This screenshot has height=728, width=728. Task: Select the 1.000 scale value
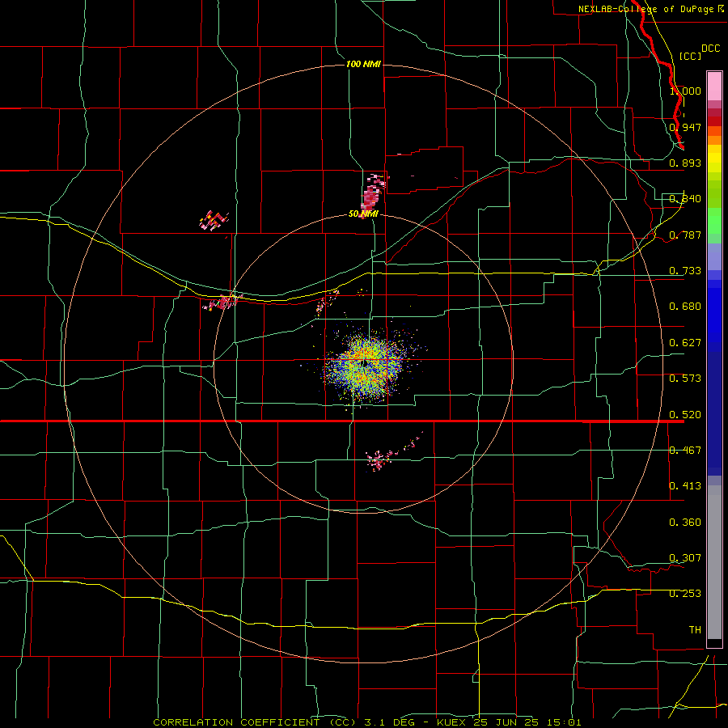[x=685, y=91]
